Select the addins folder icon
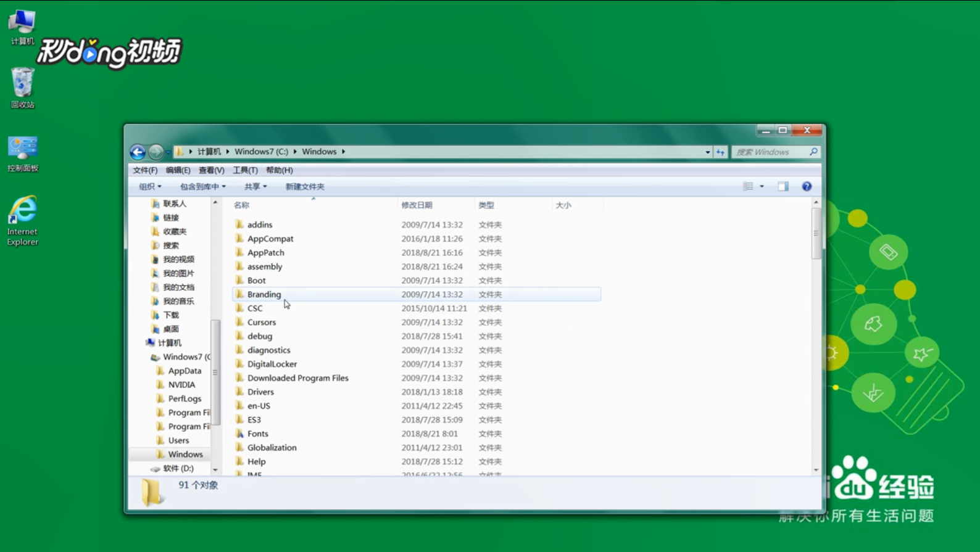Viewport: 980px width, 552px height. click(x=239, y=225)
